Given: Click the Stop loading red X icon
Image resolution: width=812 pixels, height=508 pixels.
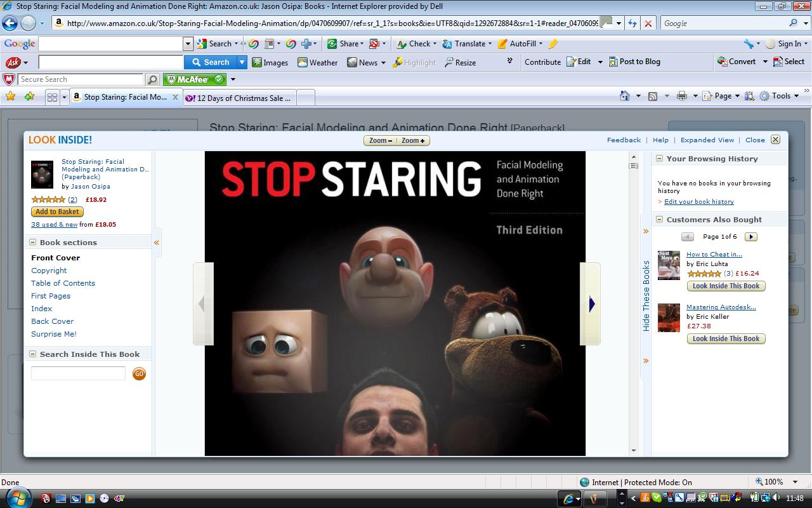Looking at the screenshot, I should point(648,23).
